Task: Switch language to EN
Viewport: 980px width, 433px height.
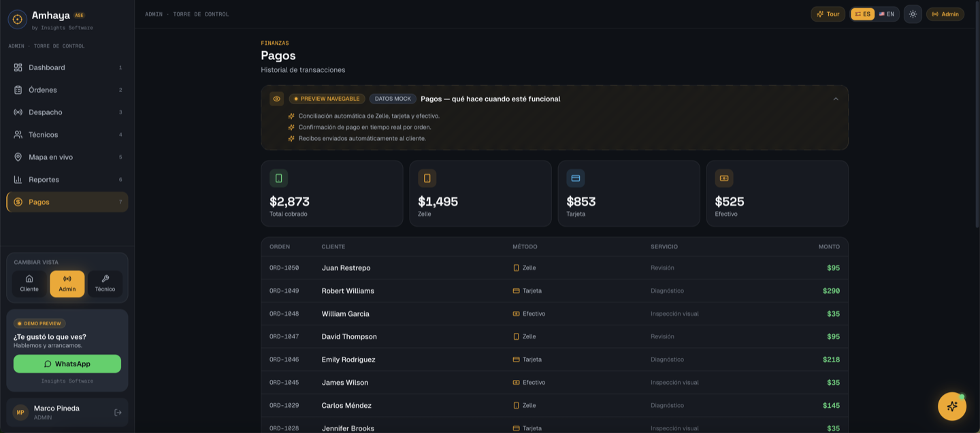Action: point(887,14)
